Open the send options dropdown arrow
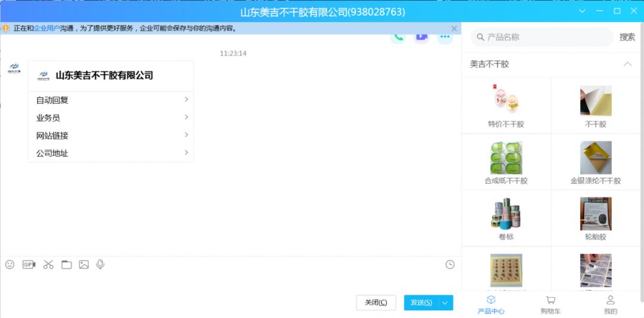The image size is (644, 318). (445, 303)
